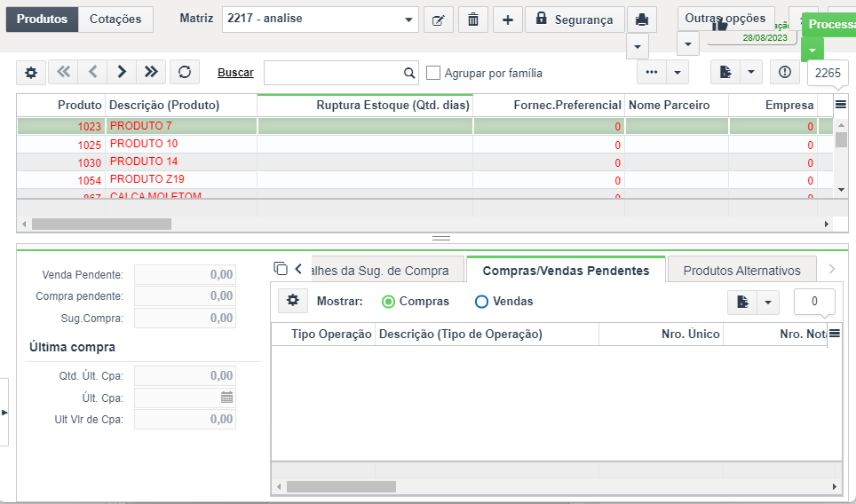Click the magnifier icon in the Buscar field
The width and height of the screenshot is (856, 504).
408,73
